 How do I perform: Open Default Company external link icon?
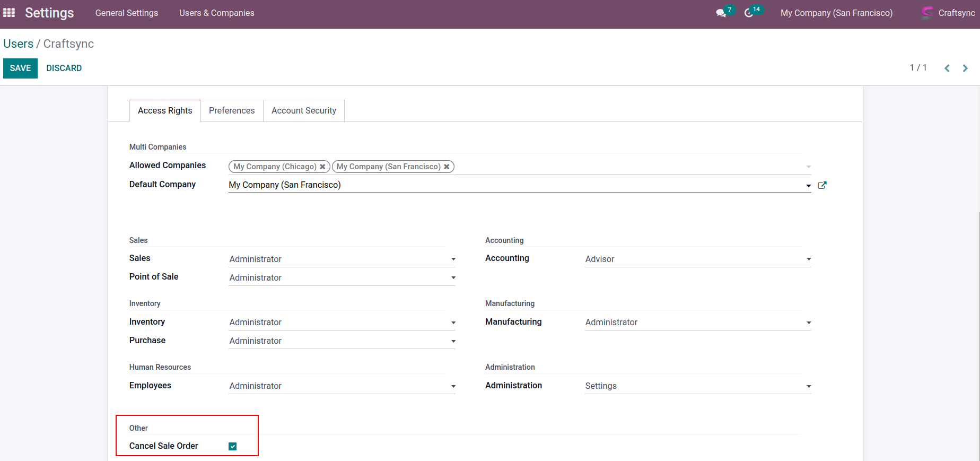coord(822,185)
